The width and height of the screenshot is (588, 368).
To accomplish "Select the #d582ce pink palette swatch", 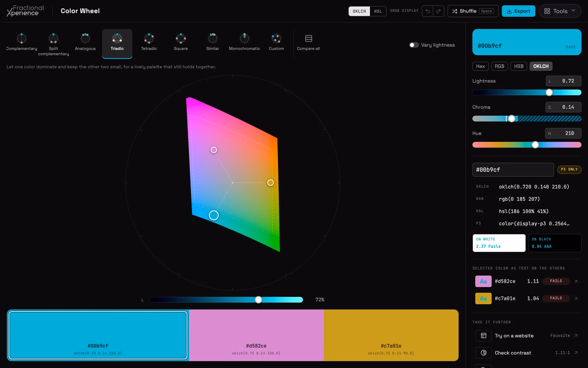I will [x=256, y=335].
